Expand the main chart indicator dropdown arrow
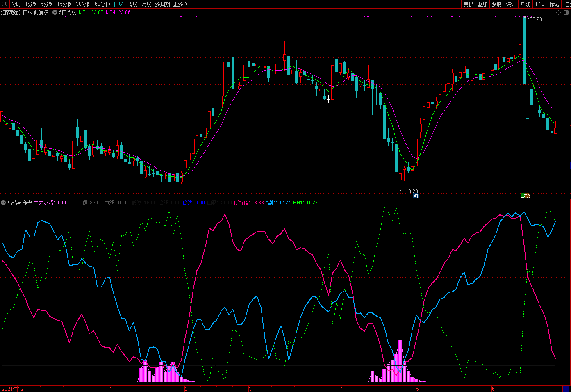The height and width of the screenshot is (392, 571). click(55, 13)
